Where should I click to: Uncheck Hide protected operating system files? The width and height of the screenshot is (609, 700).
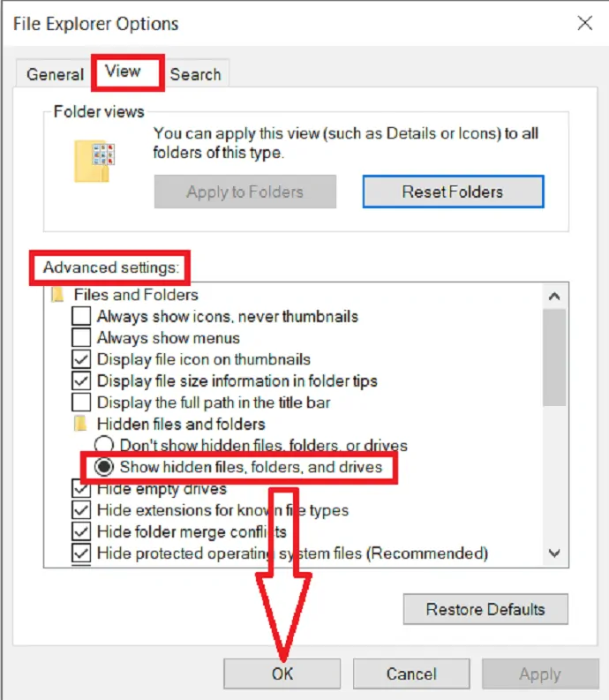point(81,553)
